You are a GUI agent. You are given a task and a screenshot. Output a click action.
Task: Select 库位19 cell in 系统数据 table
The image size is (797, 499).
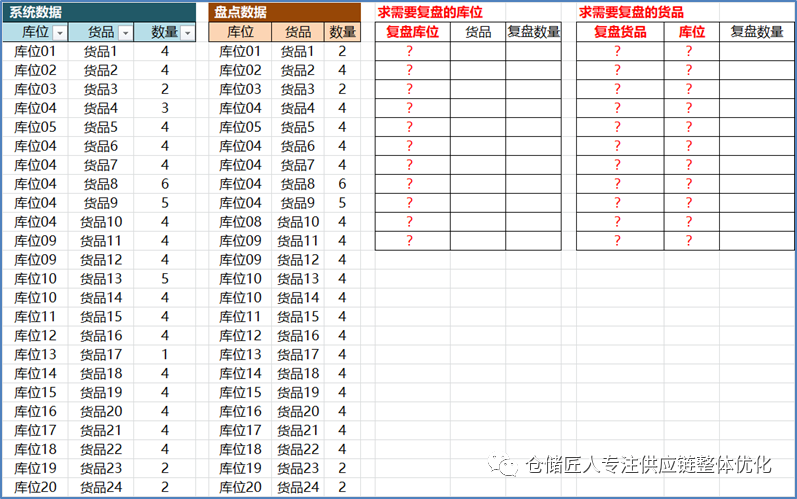point(35,469)
